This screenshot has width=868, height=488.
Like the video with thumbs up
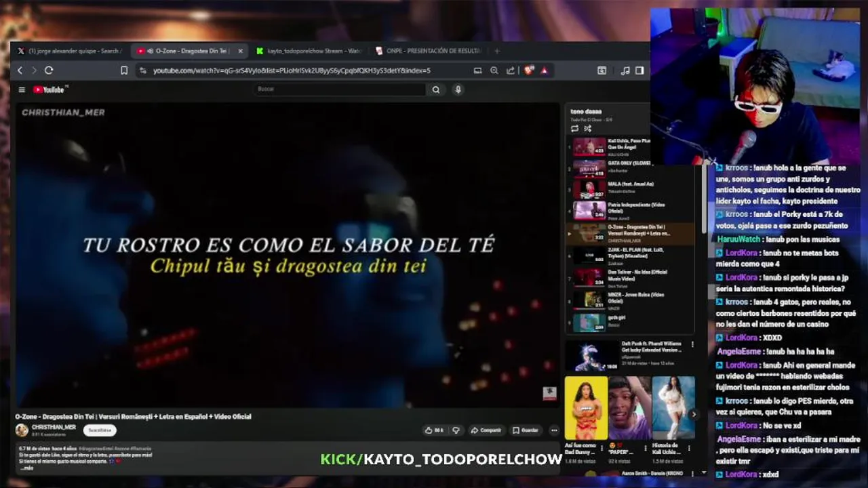(x=434, y=430)
